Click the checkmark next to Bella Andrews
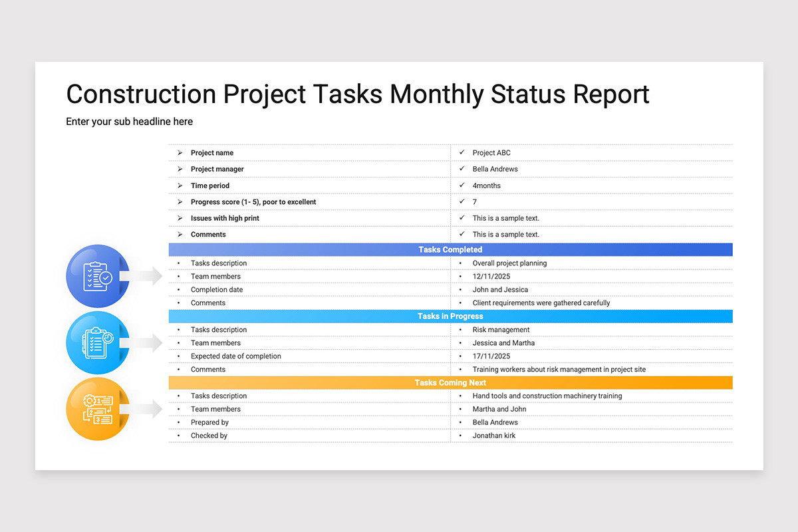Screen dimensions: 798x532 coord(462,169)
